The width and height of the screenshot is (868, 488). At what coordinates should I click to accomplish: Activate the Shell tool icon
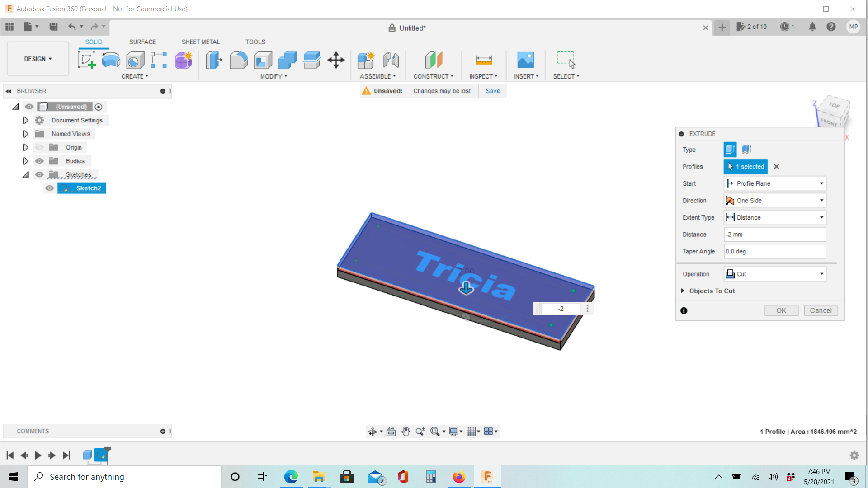(263, 60)
